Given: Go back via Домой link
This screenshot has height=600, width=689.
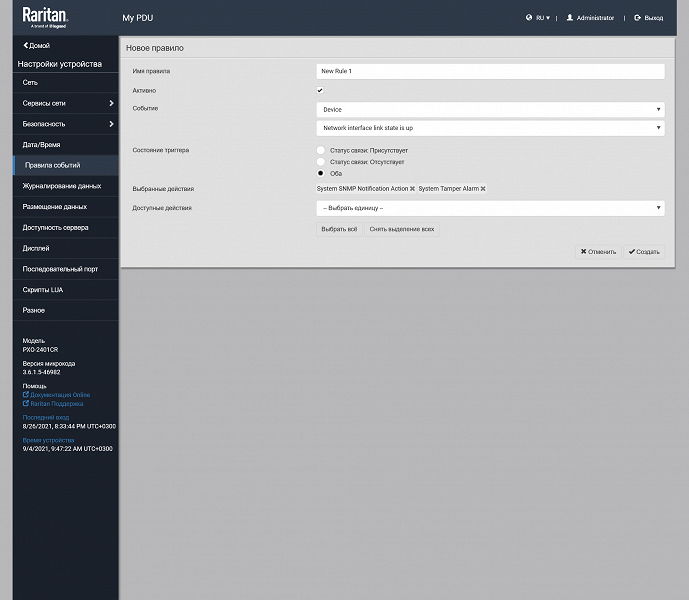Looking at the screenshot, I should 36,45.
